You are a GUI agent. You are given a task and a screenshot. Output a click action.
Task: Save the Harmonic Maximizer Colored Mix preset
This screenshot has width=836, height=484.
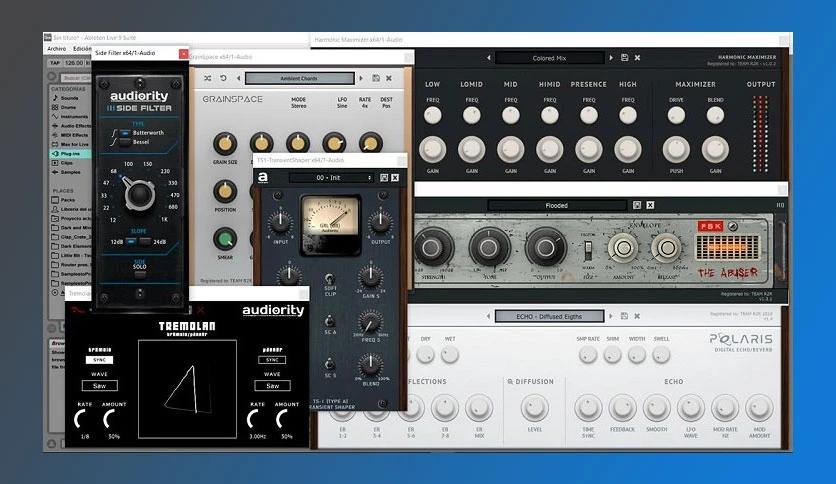click(x=624, y=59)
